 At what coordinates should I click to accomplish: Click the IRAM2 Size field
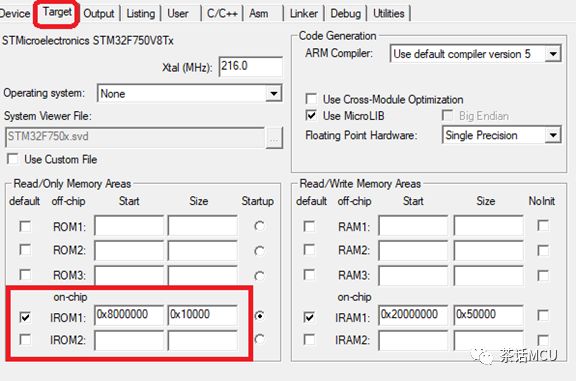tap(489, 340)
